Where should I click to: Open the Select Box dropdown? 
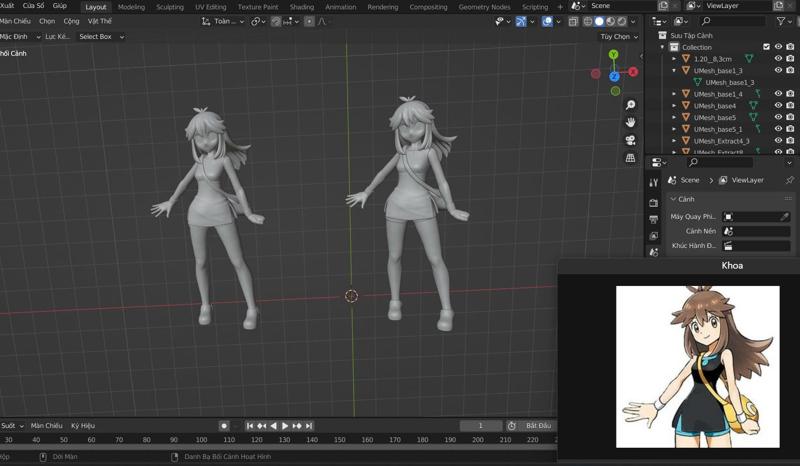pos(101,37)
